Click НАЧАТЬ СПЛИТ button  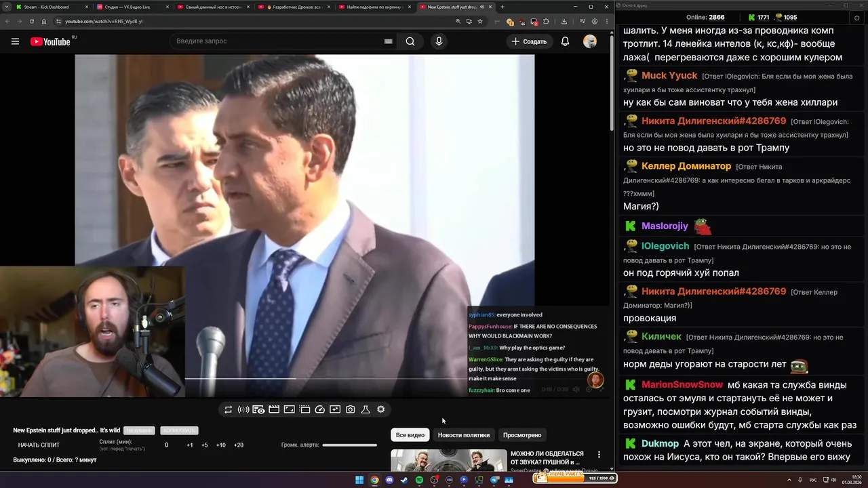click(x=39, y=445)
